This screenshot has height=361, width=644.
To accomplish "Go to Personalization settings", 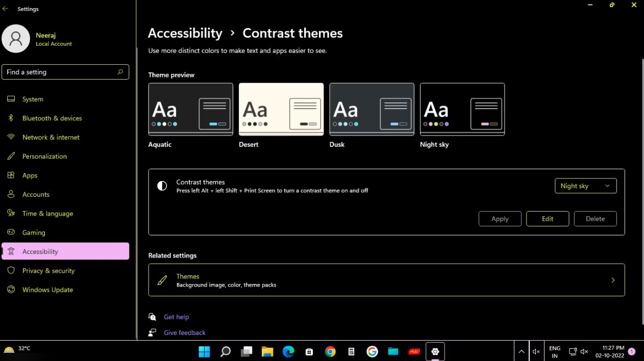I will click(44, 157).
